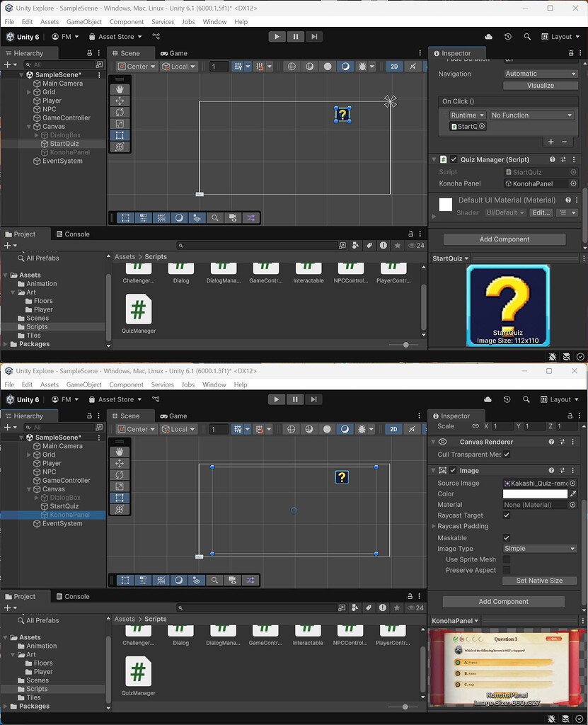Click the Set Native Size button
The width and height of the screenshot is (588, 725).
pyautogui.click(x=539, y=581)
